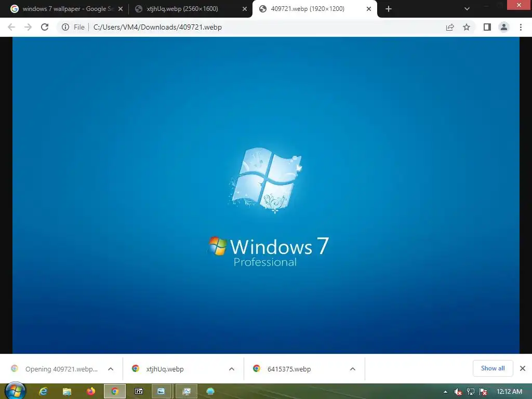Viewport: 532px width, 399px height.
Task: Close the Google Search tab
Action: click(x=121, y=9)
